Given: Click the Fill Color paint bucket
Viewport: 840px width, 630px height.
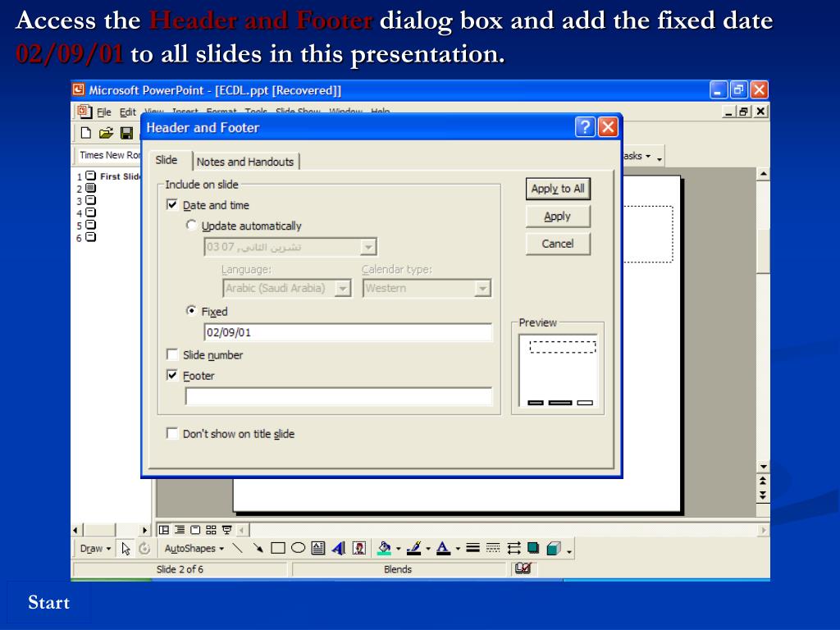Looking at the screenshot, I should [384, 548].
